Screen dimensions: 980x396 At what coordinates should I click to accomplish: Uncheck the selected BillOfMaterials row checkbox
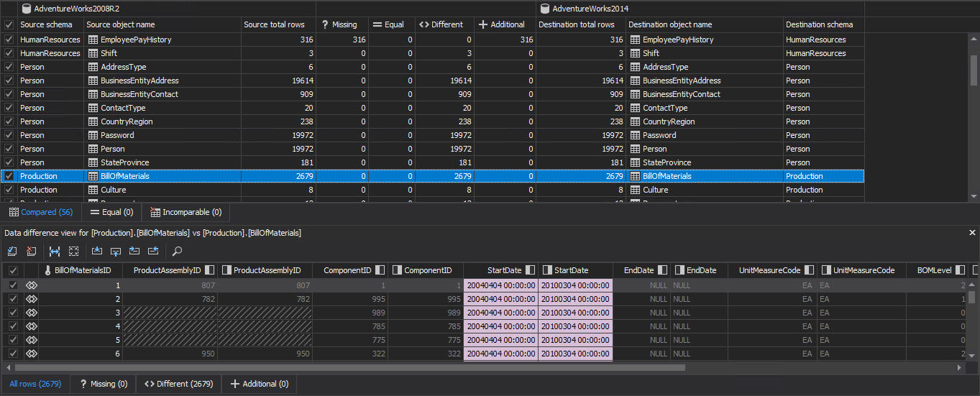9,176
